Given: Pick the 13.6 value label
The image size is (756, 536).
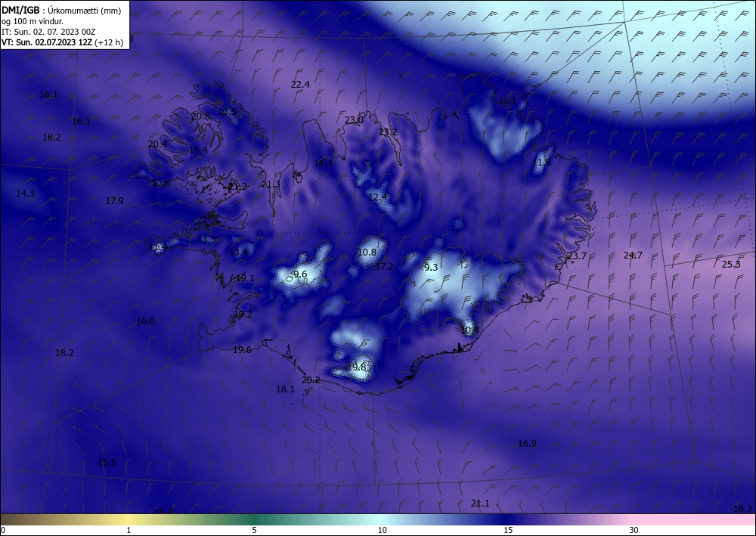Looking at the screenshot, I should point(161,183).
